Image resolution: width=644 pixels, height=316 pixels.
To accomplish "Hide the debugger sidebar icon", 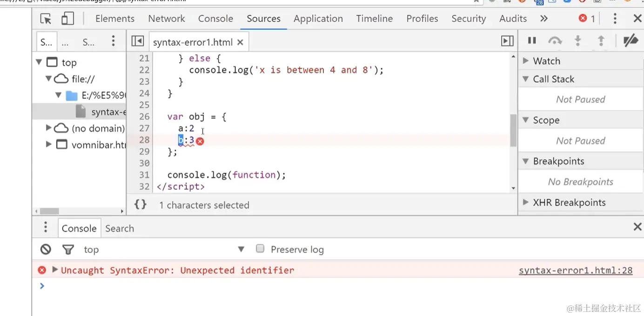I will pos(507,41).
